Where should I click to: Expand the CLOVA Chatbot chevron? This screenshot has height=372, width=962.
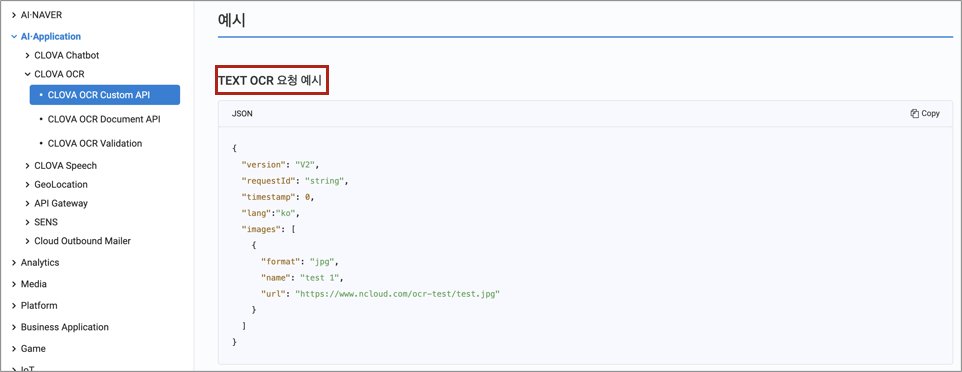(x=27, y=55)
